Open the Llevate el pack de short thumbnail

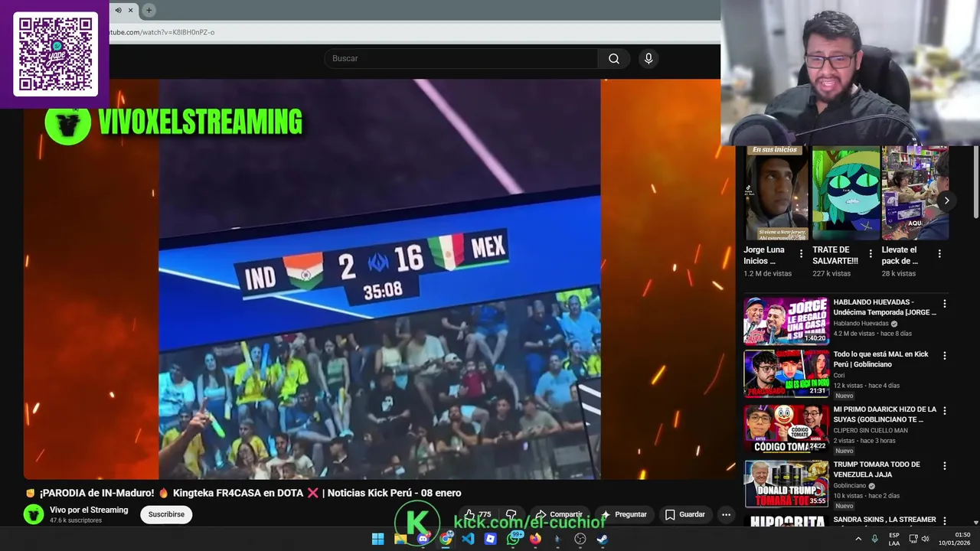[915, 193]
